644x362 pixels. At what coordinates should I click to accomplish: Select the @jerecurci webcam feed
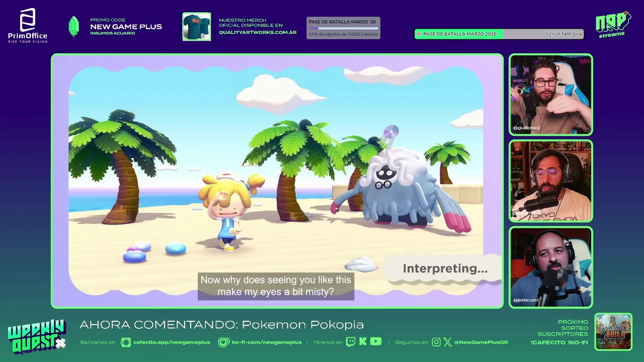pyautogui.click(x=551, y=267)
